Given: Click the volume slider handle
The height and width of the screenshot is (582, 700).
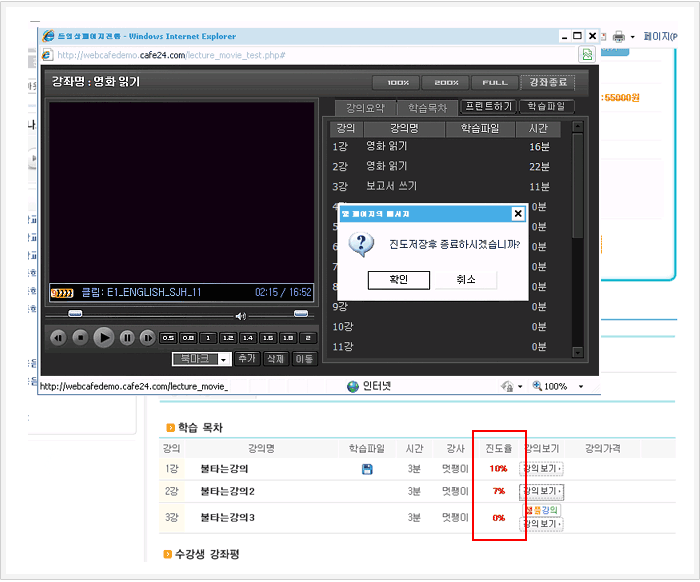Looking at the screenshot, I should [301, 313].
